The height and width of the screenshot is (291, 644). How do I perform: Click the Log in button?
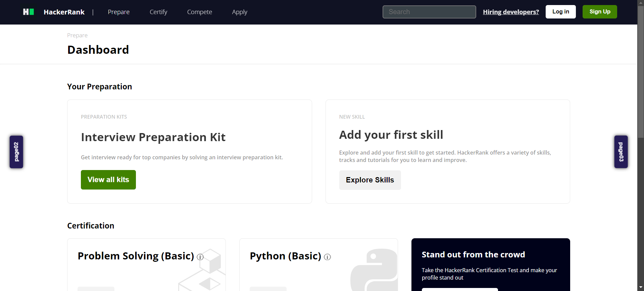click(561, 12)
